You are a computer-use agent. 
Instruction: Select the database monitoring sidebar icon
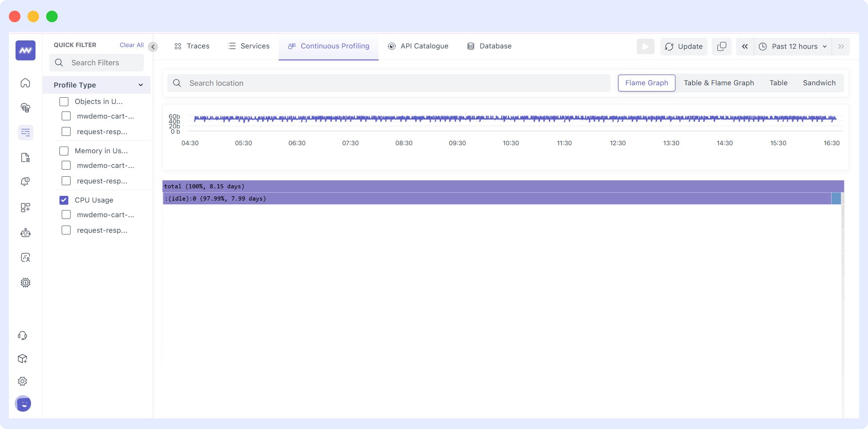pos(25,108)
